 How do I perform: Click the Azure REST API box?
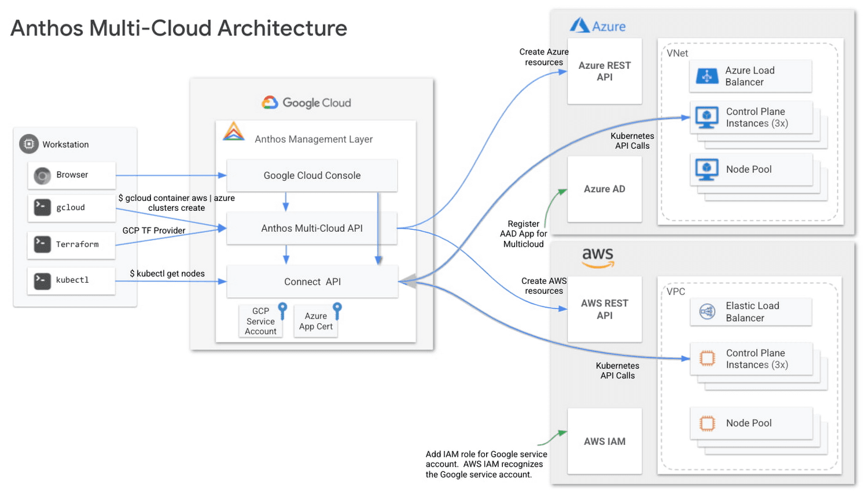pyautogui.click(x=605, y=71)
